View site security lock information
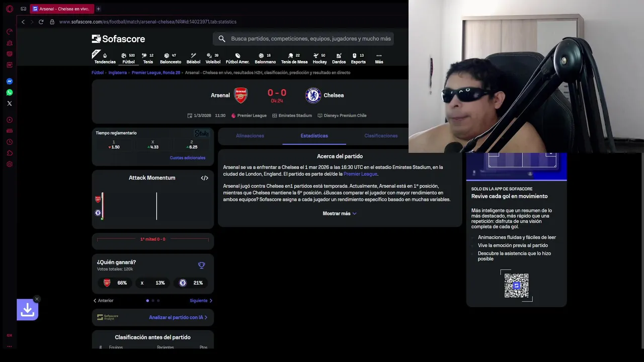Screen dimensions: 644x362 coord(52,22)
